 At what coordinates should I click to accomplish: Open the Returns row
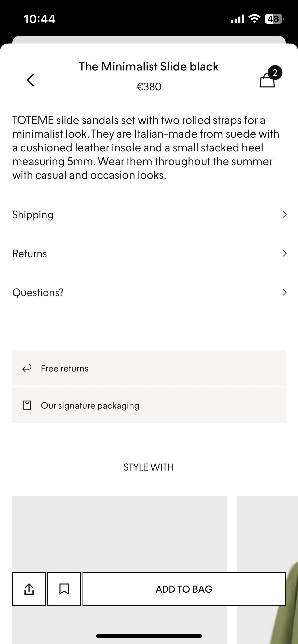pos(149,254)
